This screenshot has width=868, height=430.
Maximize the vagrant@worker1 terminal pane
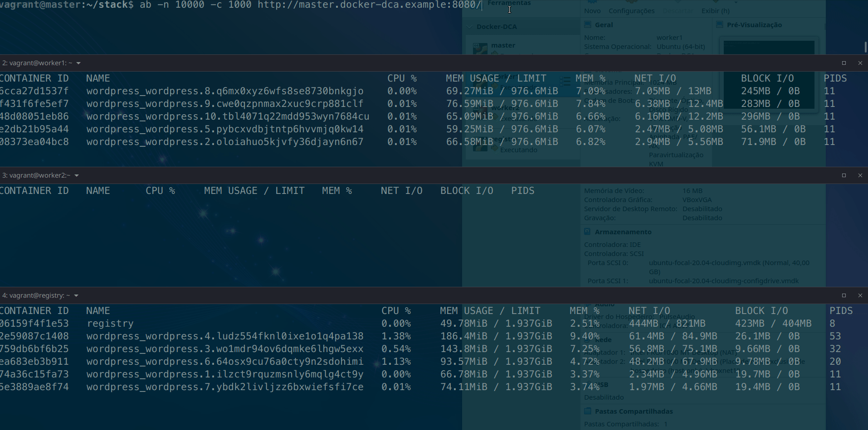point(844,63)
